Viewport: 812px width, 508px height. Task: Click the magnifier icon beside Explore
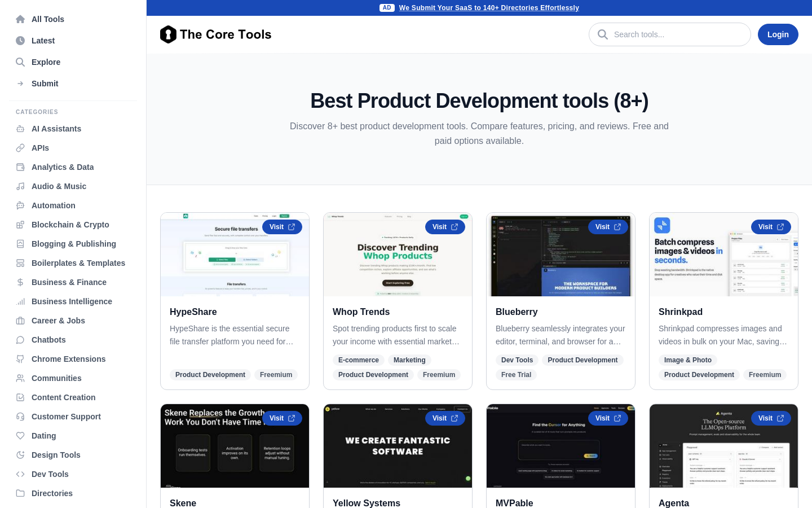[x=20, y=62]
